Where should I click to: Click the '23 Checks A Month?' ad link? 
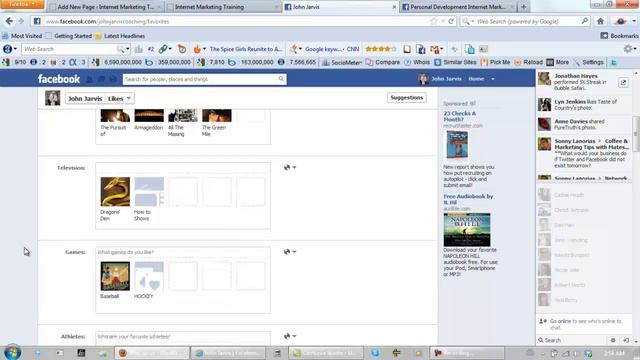[460, 116]
